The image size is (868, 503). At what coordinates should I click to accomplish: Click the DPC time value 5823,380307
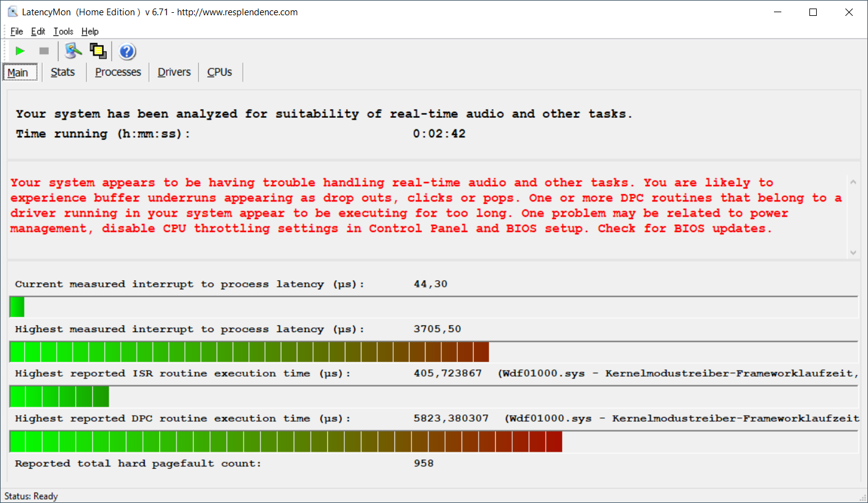pyautogui.click(x=451, y=419)
